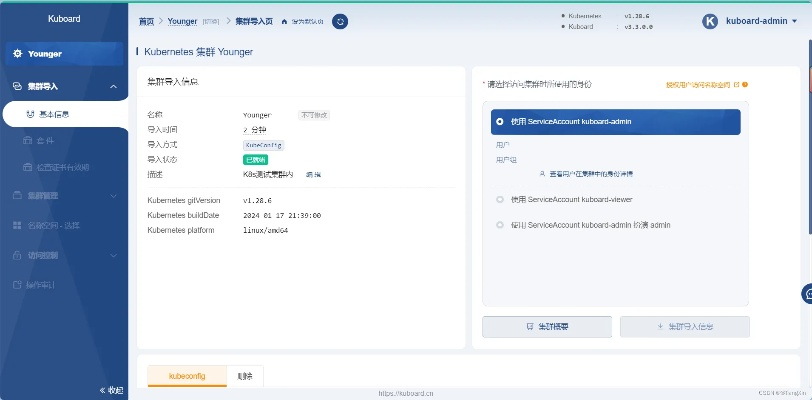Screen dimensions: 812x400
Task: Click the 名称空间 grid icon in sidebar
Action: [17, 225]
